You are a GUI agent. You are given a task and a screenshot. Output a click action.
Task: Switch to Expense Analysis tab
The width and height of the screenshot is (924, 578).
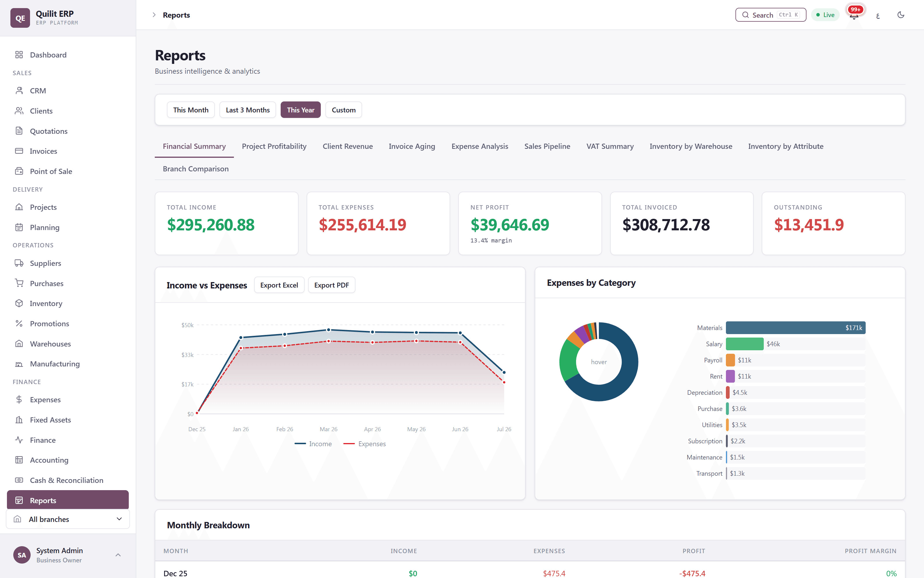480,147
